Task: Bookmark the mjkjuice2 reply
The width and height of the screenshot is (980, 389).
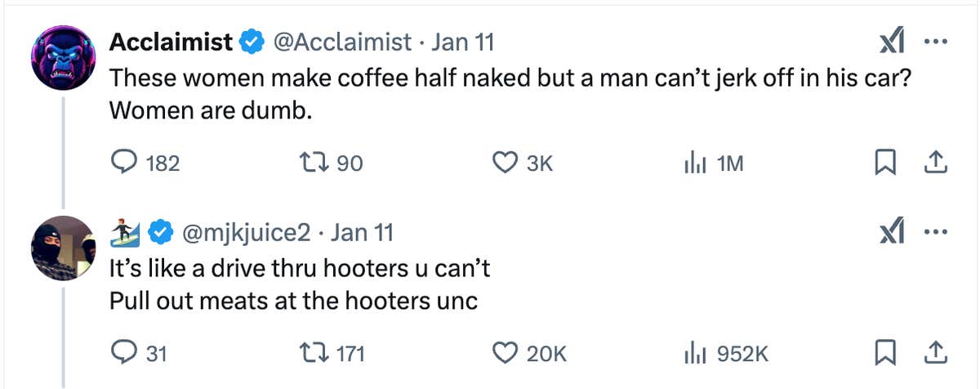Action: [x=884, y=353]
